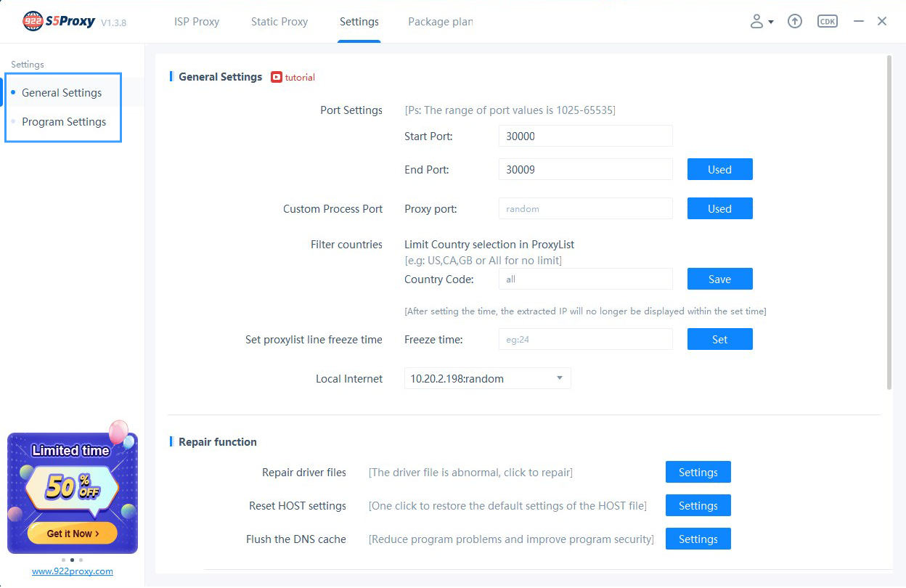906x588 pixels.
Task: Select the first banner carousel dot
Action: click(63, 560)
